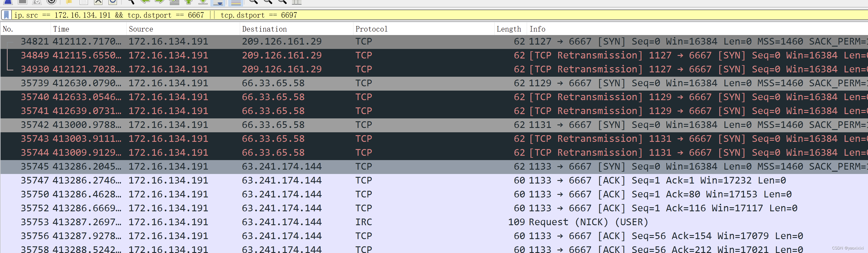Click source 172.16.134.191 in packet 35747
The image size is (868, 253).
click(x=168, y=180)
